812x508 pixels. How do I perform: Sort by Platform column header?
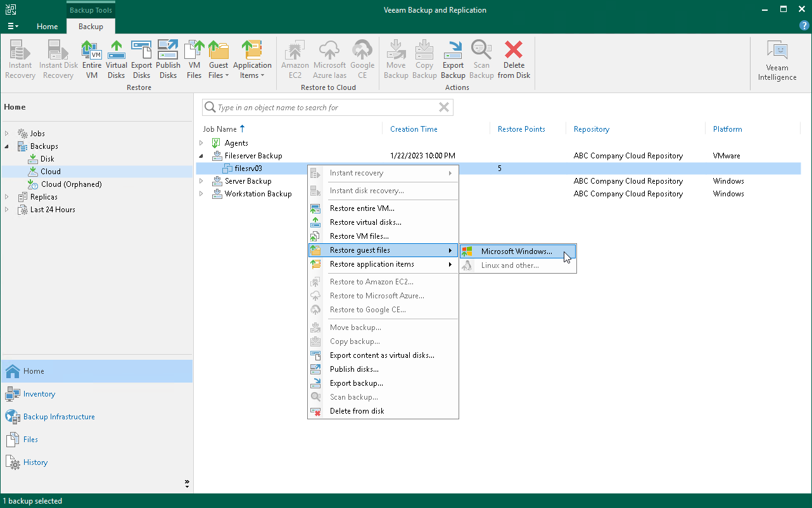coord(727,129)
